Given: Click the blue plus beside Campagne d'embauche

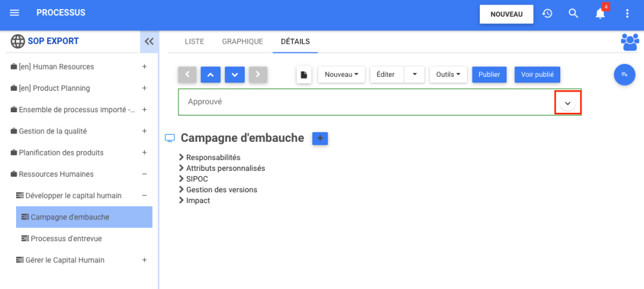Looking at the screenshot, I should pos(320,138).
